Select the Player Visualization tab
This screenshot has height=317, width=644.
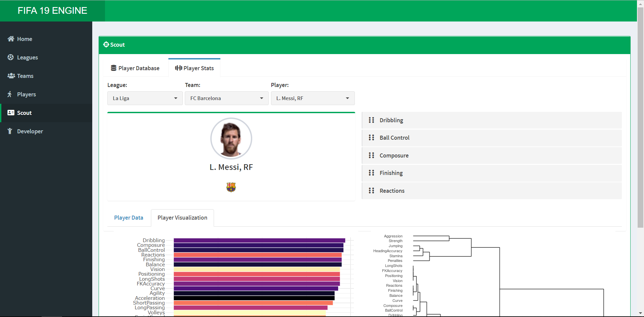182,218
